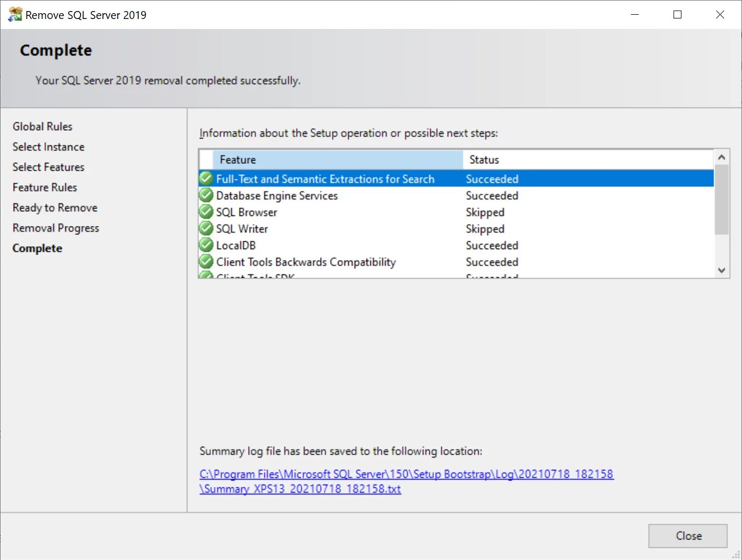
Task: Click the green check icon beside SQL Browser
Action: (206, 212)
